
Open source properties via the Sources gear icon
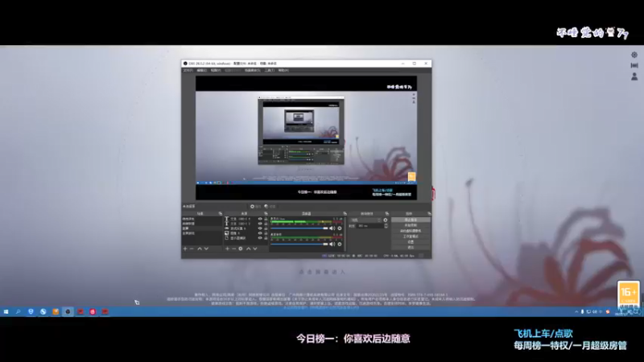point(241,249)
